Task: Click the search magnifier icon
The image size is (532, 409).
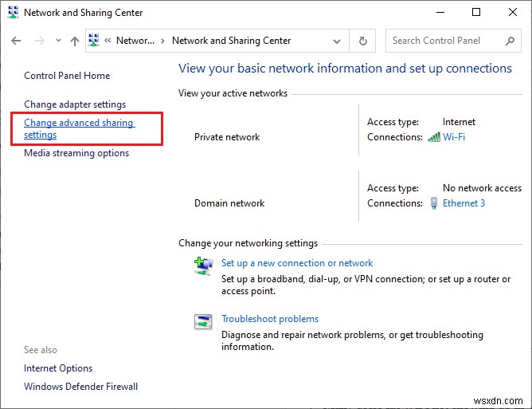Action: (510, 41)
